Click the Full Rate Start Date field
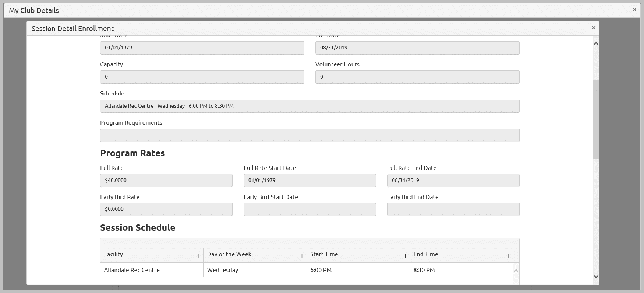Viewport: 644px width, 293px height. pos(310,181)
